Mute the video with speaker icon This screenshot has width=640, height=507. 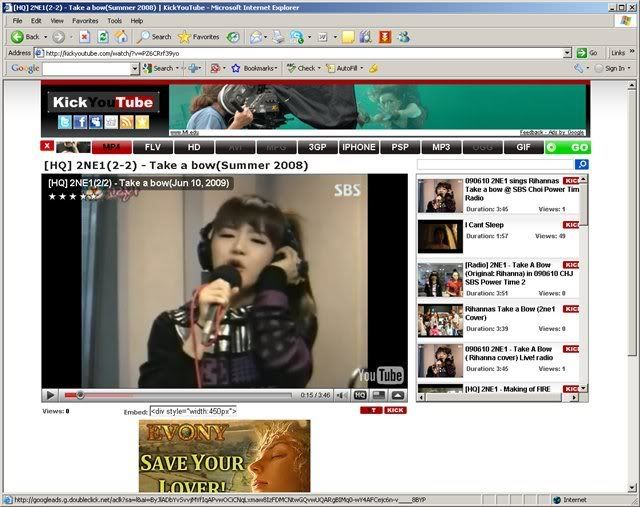[x=342, y=395]
